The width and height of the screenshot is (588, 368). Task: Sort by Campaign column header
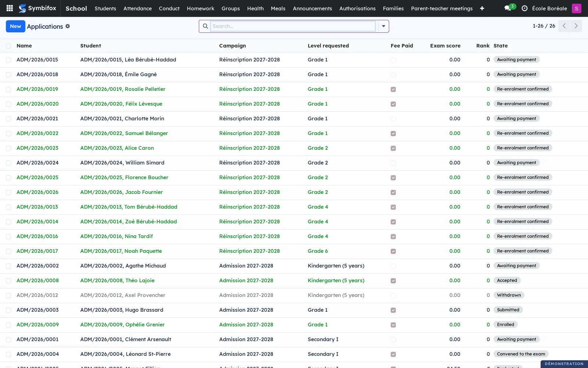click(232, 46)
